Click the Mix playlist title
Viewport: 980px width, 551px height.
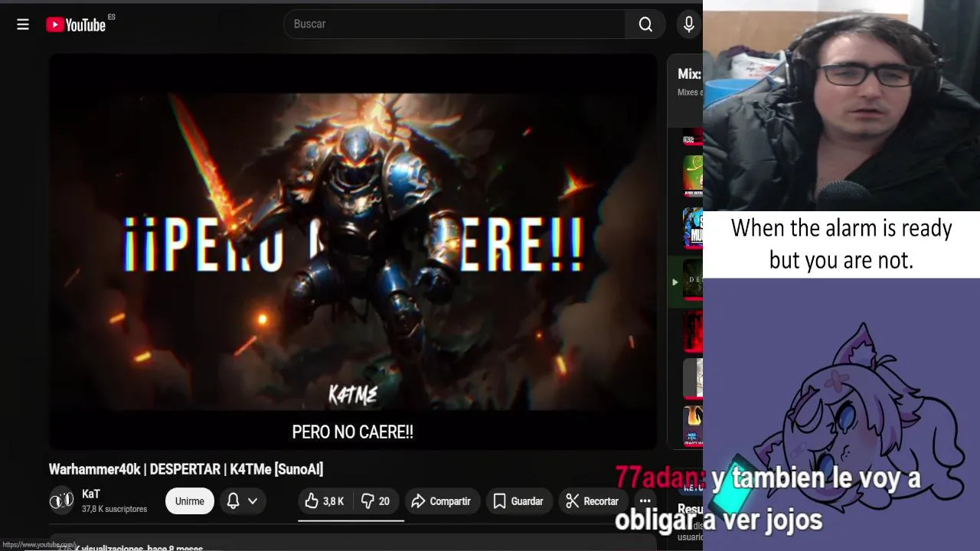point(689,74)
